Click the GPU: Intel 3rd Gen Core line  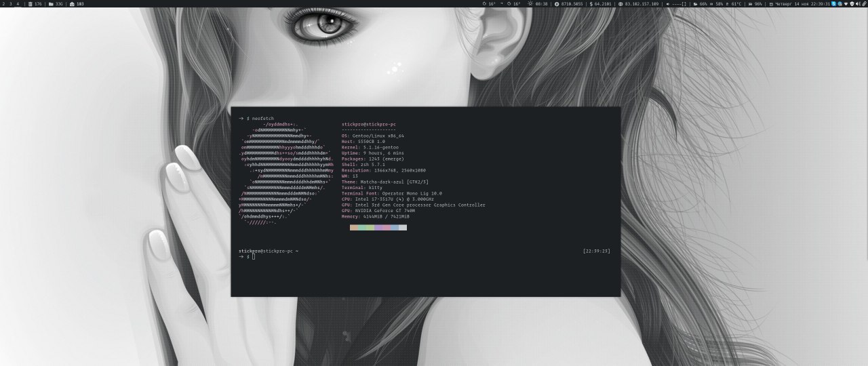(x=414, y=205)
